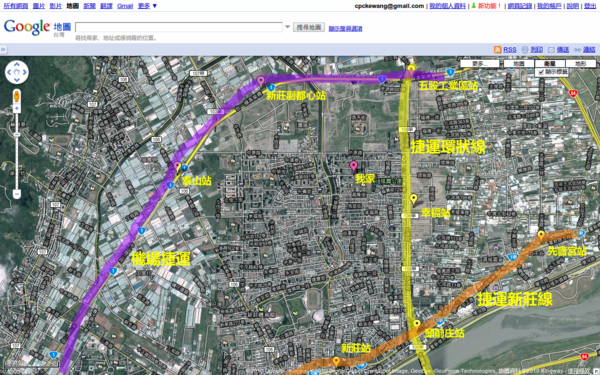Switch to the 地圖 map view
The width and height of the screenshot is (600, 375).
click(x=518, y=64)
